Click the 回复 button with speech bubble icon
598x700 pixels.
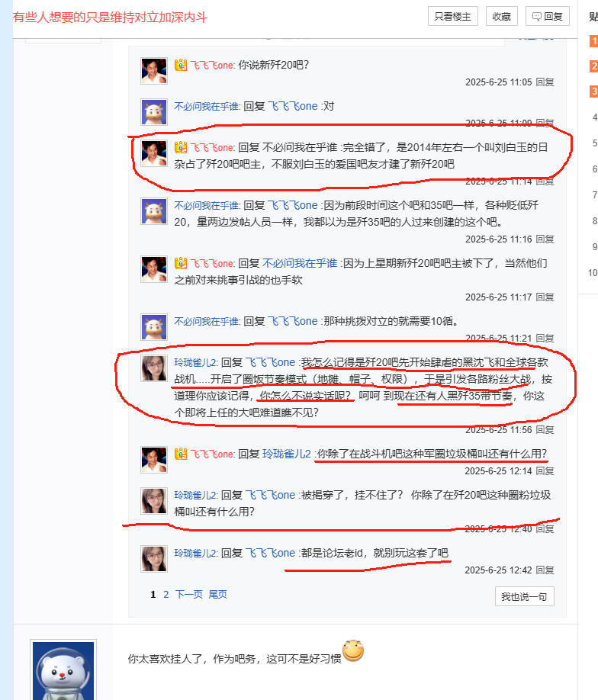click(547, 17)
